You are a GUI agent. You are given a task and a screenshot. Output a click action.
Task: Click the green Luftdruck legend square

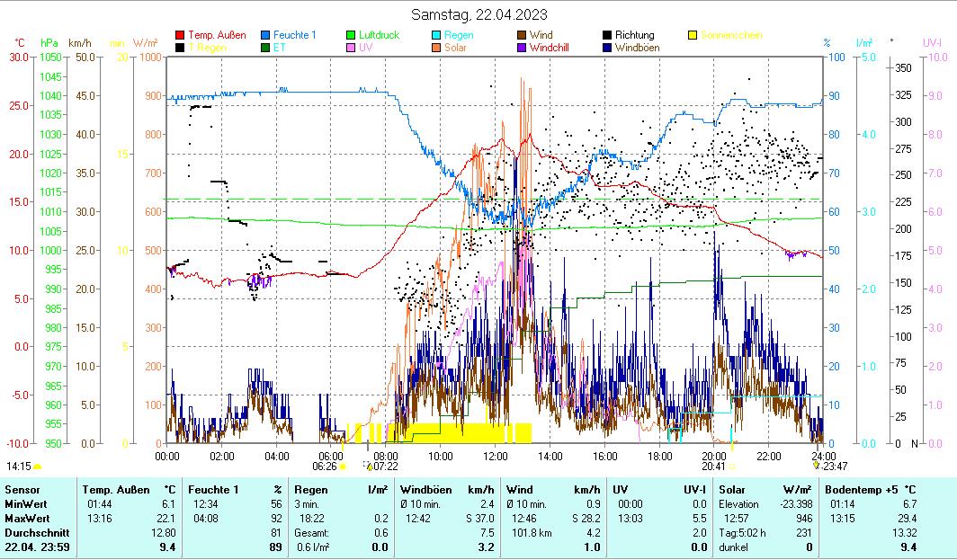click(351, 35)
